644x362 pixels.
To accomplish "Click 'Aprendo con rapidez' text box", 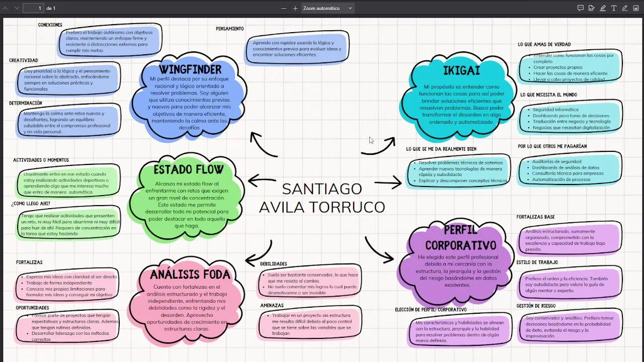I will coord(297,48).
